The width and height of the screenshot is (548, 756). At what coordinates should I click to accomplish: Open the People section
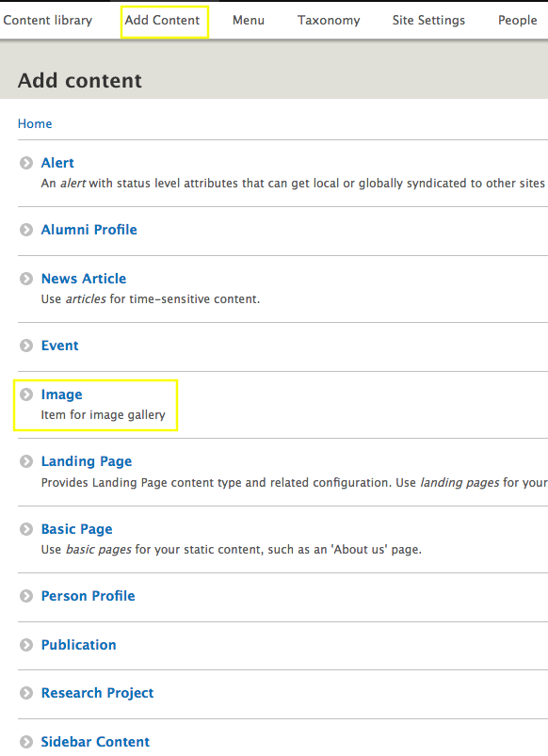[517, 20]
